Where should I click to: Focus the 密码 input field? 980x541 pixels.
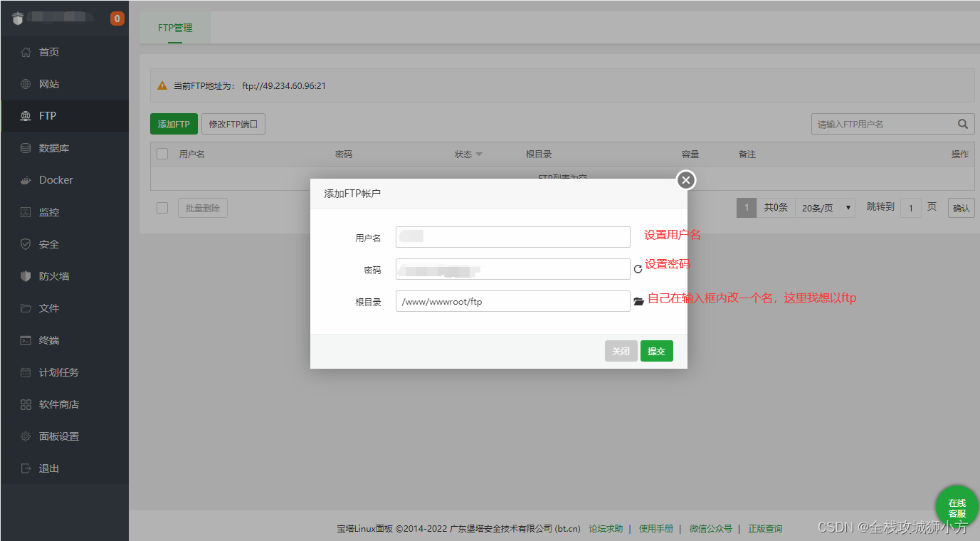(513, 269)
